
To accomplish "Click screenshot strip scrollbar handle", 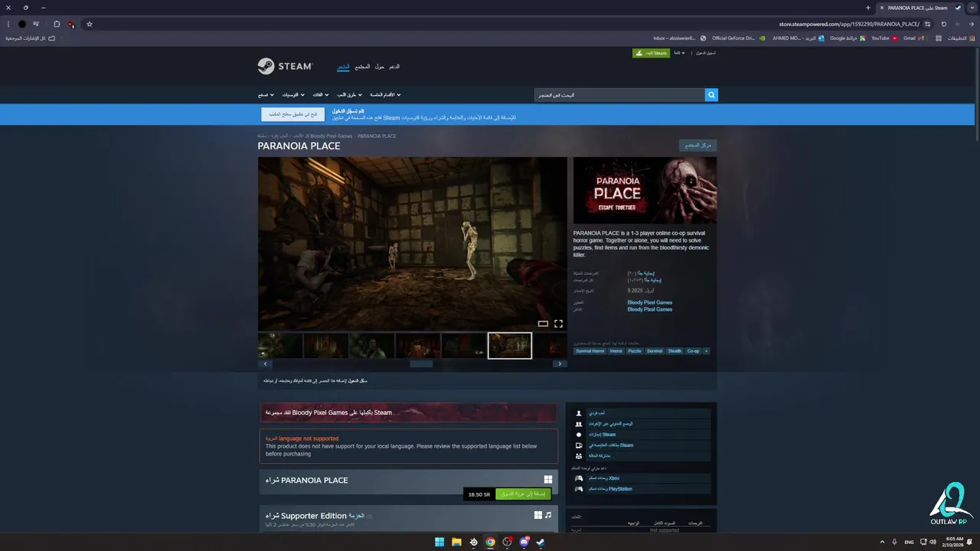I will (x=421, y=364).
